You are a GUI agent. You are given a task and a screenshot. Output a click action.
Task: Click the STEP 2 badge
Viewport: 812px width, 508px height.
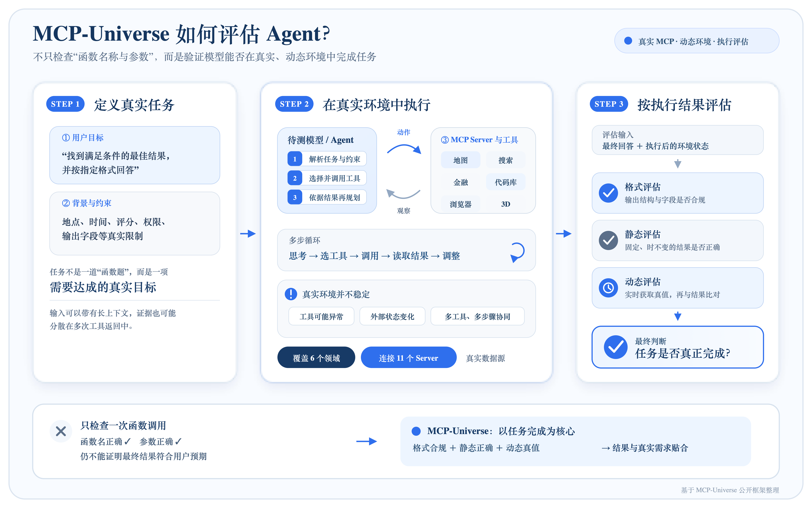tap(294, 104)
